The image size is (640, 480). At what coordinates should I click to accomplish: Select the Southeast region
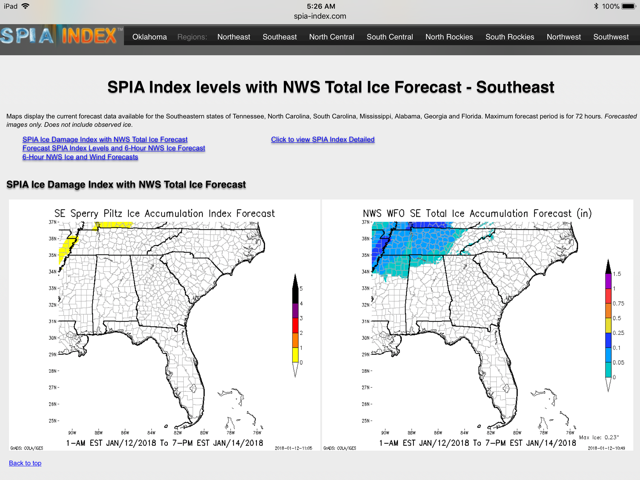point(280,37)
